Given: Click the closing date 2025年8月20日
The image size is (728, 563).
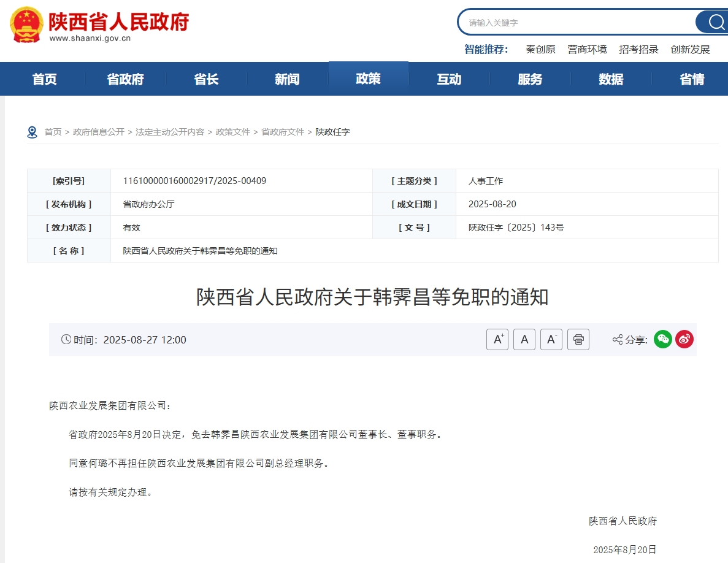Looking at the screenshot, I should click(x=625, y=550).
